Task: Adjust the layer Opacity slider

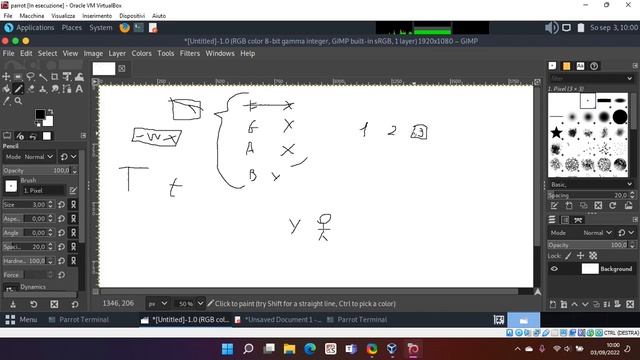Action: [591, 245]
